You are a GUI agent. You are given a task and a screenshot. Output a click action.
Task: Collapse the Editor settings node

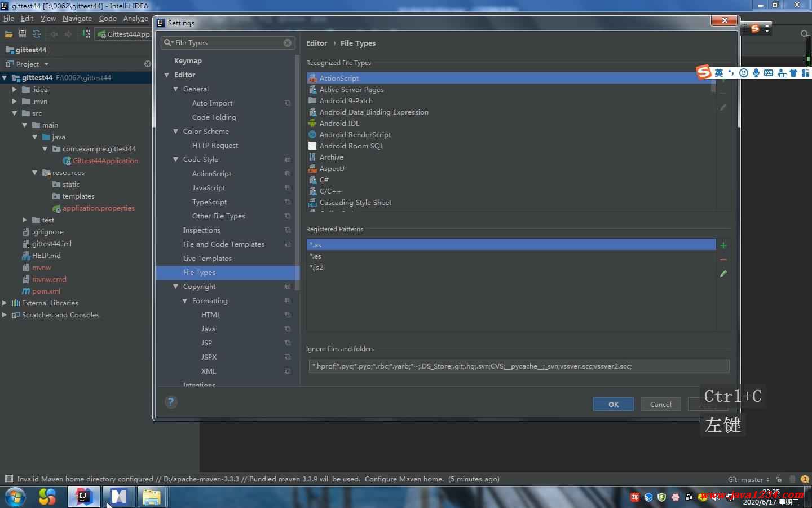[167, 75]
